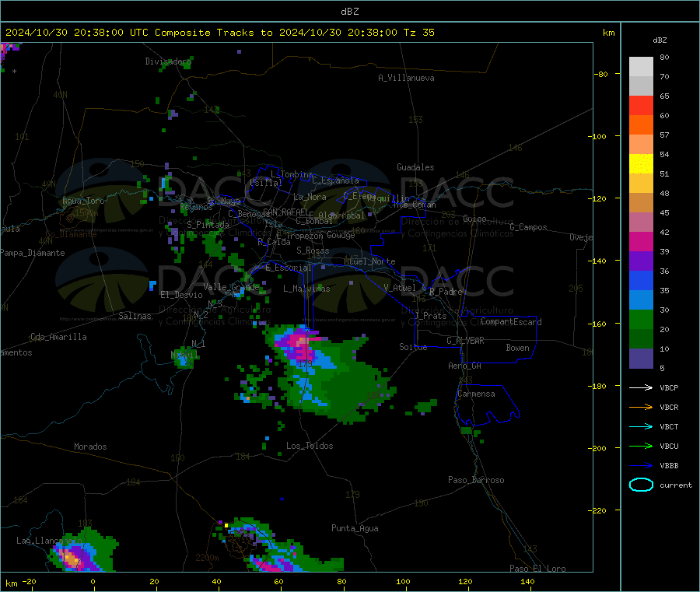
Task: Click the '100' tick on bottom km axis
Action: [x=403, y=581]
